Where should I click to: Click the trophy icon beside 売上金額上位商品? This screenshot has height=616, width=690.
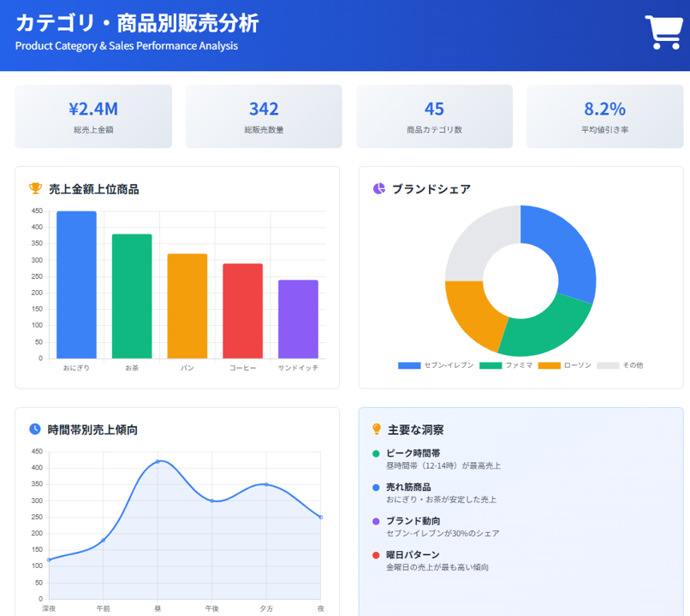(x=35, y=188)
